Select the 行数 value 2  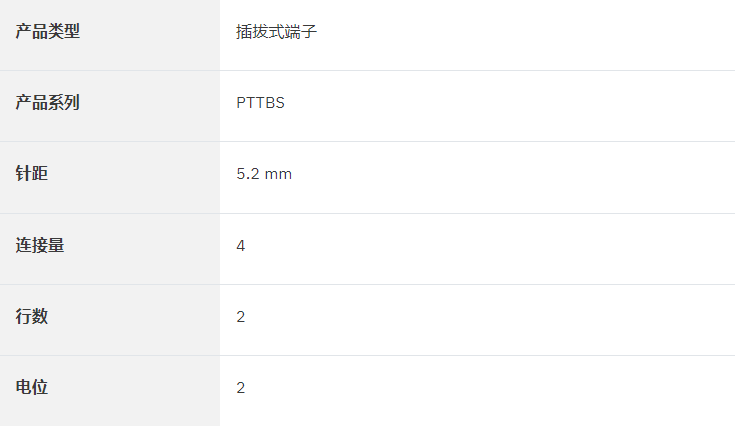(240, 317)
